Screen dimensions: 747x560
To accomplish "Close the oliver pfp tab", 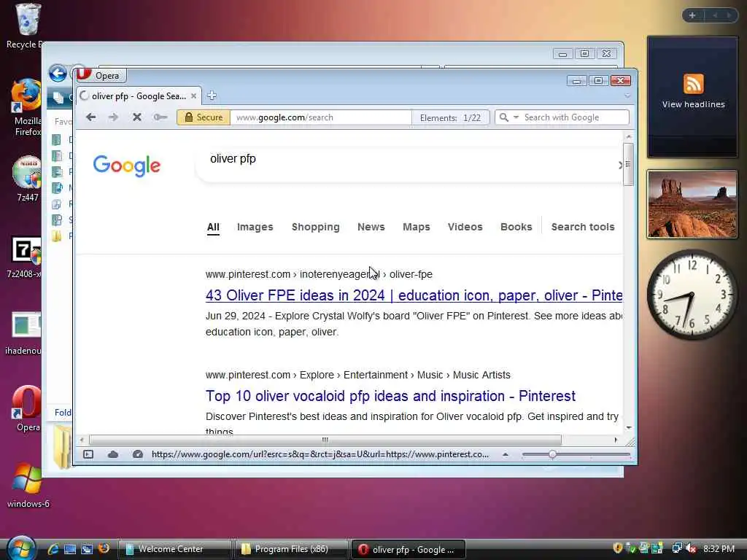I will (x=193, y=96).
